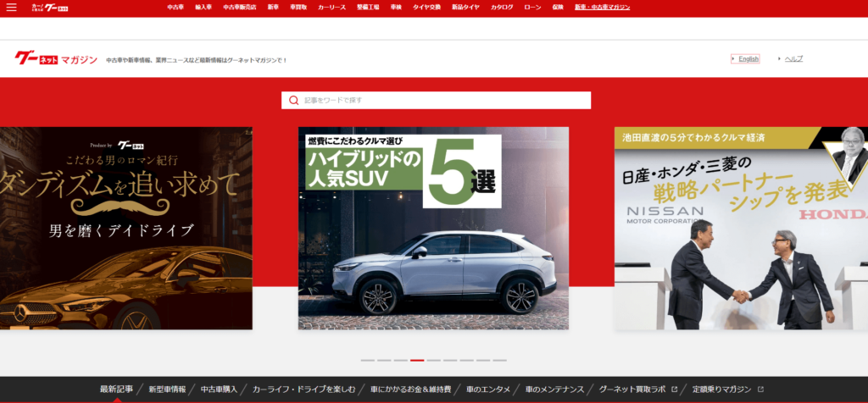Click external-link icon after グーネット買取ラボ
The height and width of the screenshot is (403, 868).
coord(674,389)
